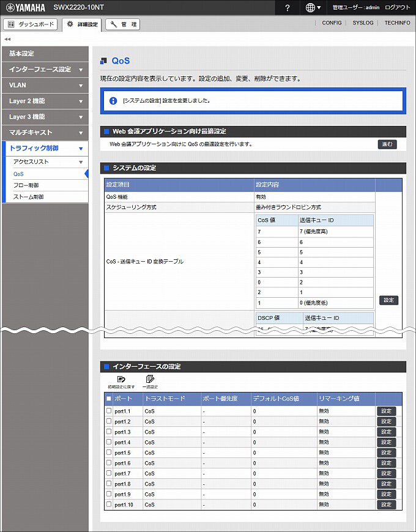
Task: Click 設定 button for port1.1
Action: coord(387,411)
